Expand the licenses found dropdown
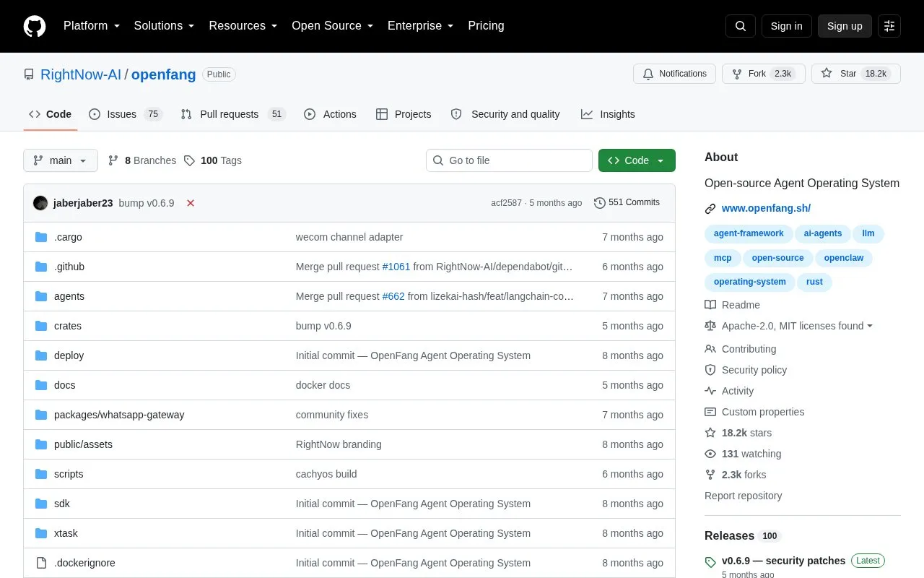The width and height of the screenshot is (924, 578). pos(798,326)
